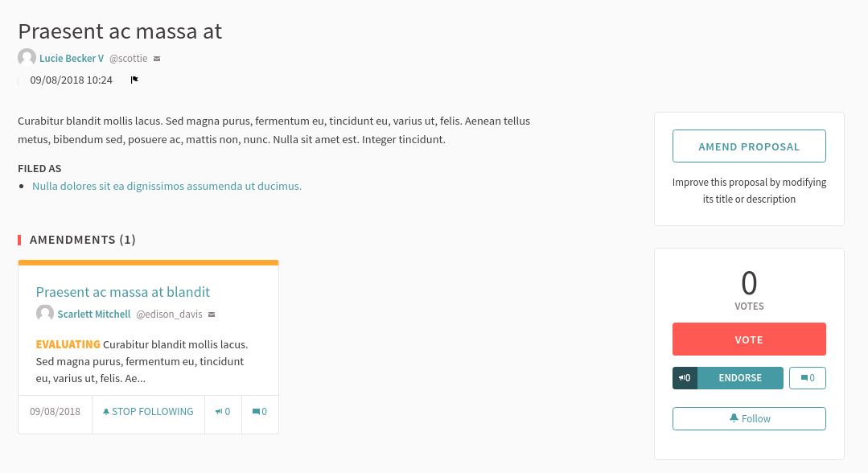
Task: Click the @edison_davis nickname
Action: coord(169,315)
